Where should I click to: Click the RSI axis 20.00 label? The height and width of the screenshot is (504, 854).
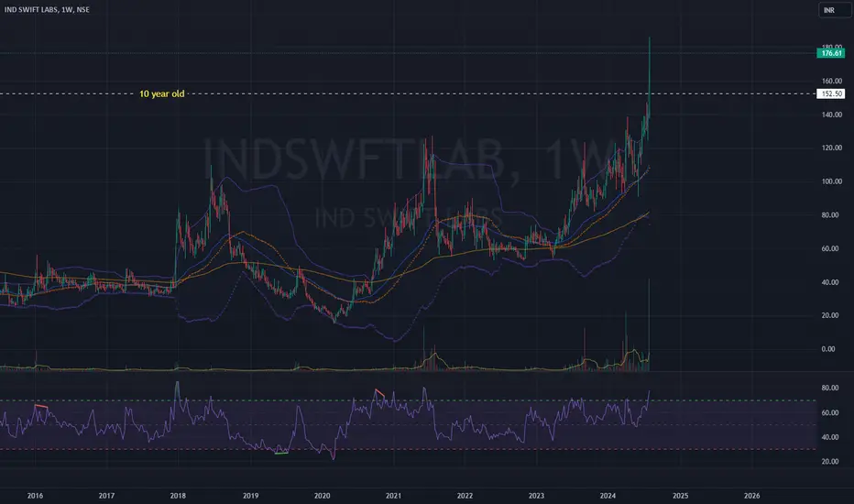pos(830,462)
